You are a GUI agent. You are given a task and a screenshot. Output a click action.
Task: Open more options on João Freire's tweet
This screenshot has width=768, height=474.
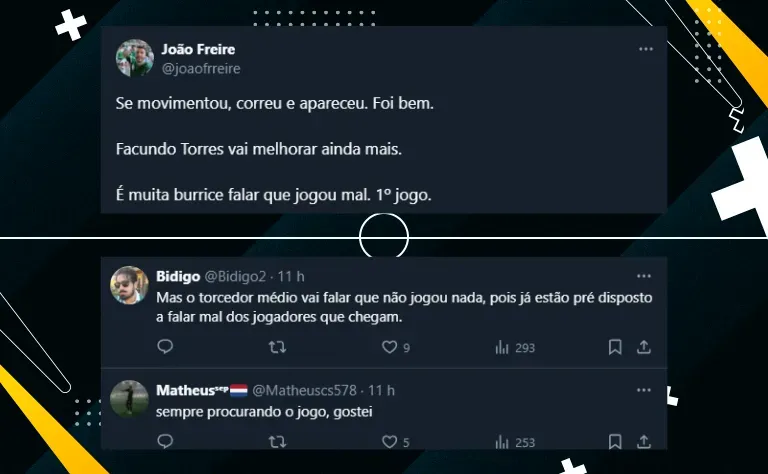(x=646, y=49)
